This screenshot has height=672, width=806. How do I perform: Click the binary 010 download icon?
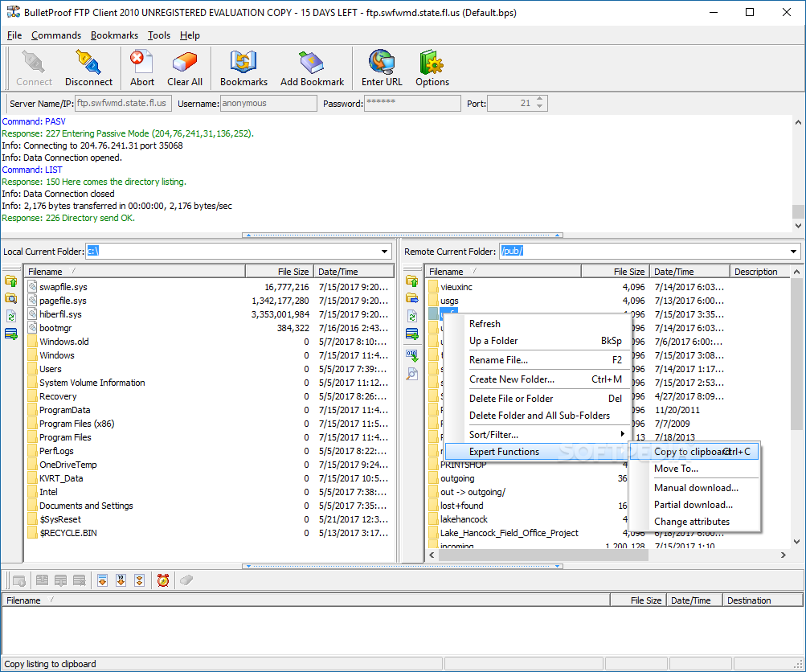411,356
